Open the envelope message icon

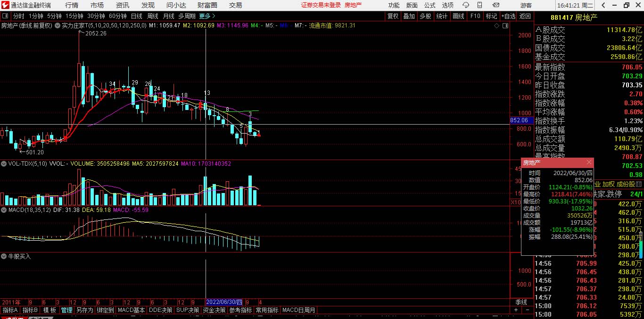pyautogui.click(x=495, y=5)
